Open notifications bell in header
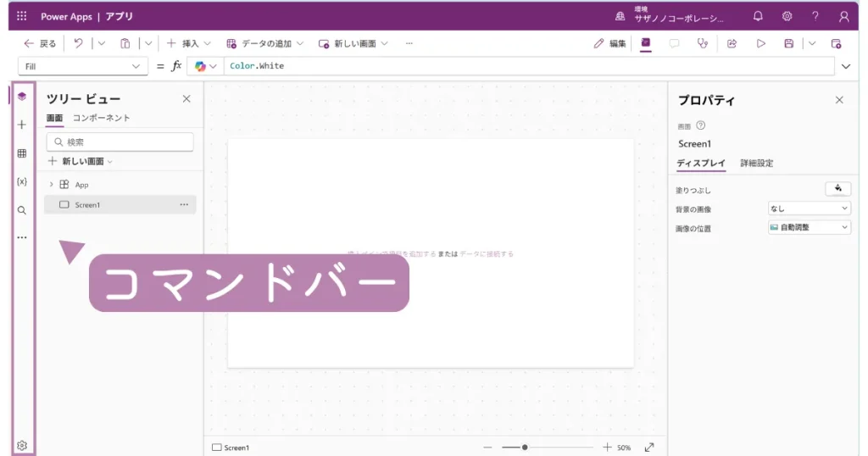Viewport: 868px width, 456px height. [758, 16]
